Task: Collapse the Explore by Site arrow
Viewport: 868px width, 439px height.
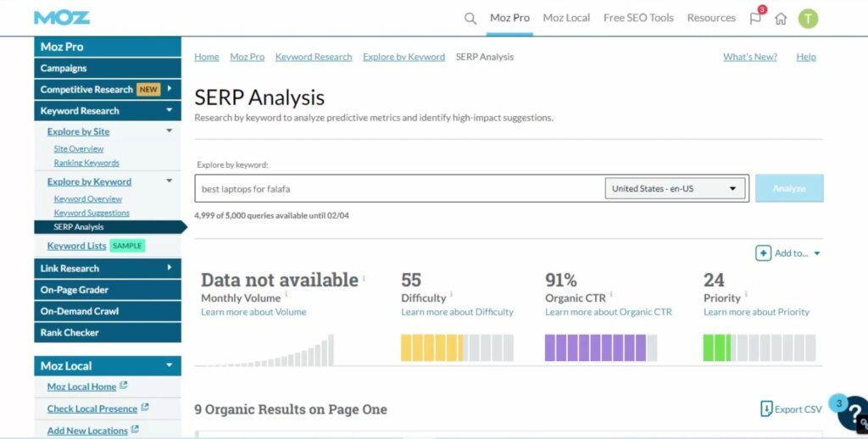Action: (x=170, y=131)
